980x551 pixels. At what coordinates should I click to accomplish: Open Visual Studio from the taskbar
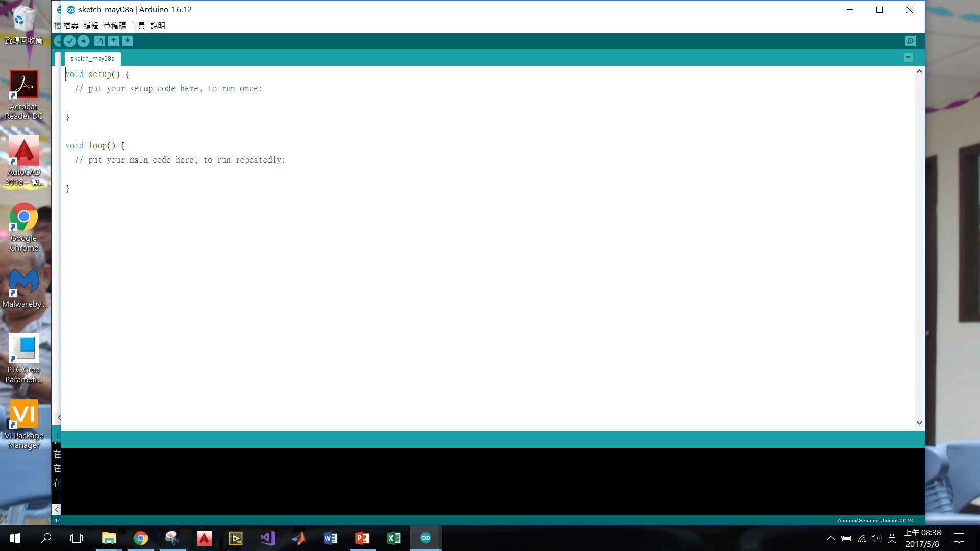pos(267,538)
